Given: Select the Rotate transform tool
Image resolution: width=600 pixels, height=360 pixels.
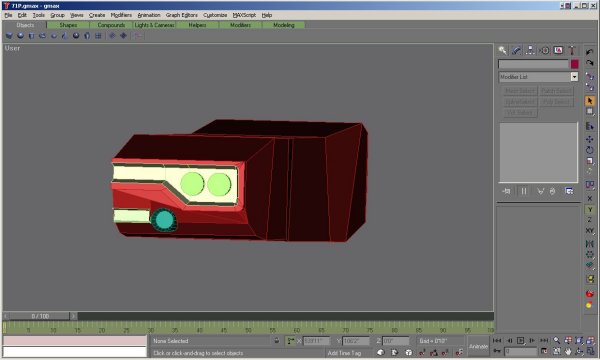Looking at the screenshot, I should tap(590, 150).
